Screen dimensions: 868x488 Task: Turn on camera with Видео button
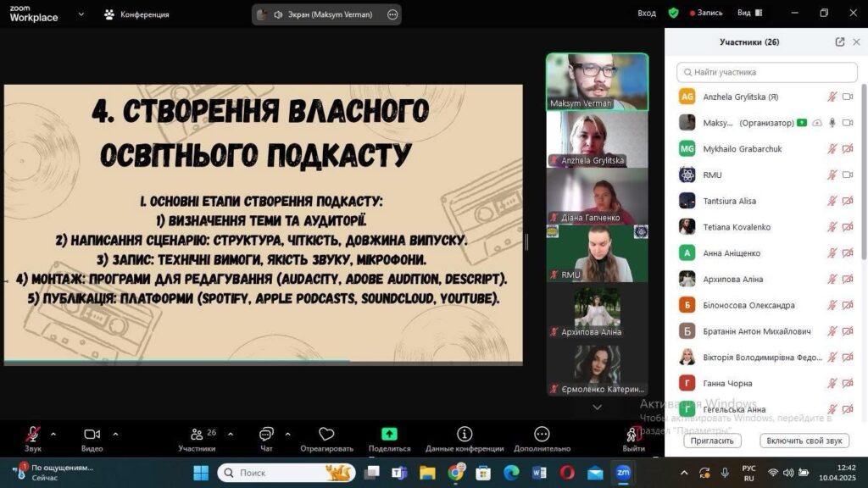92,435
